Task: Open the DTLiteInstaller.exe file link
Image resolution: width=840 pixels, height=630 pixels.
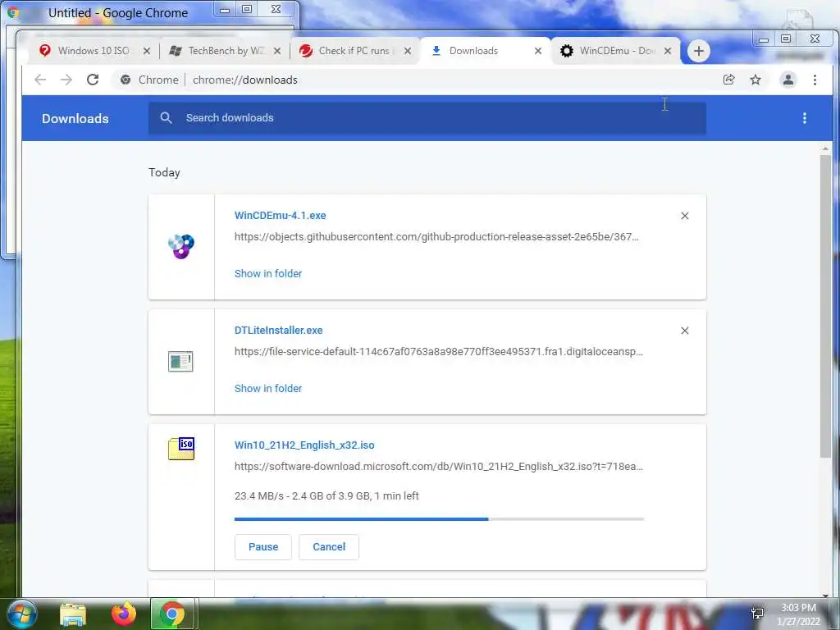Action: (x=279, y=331)
